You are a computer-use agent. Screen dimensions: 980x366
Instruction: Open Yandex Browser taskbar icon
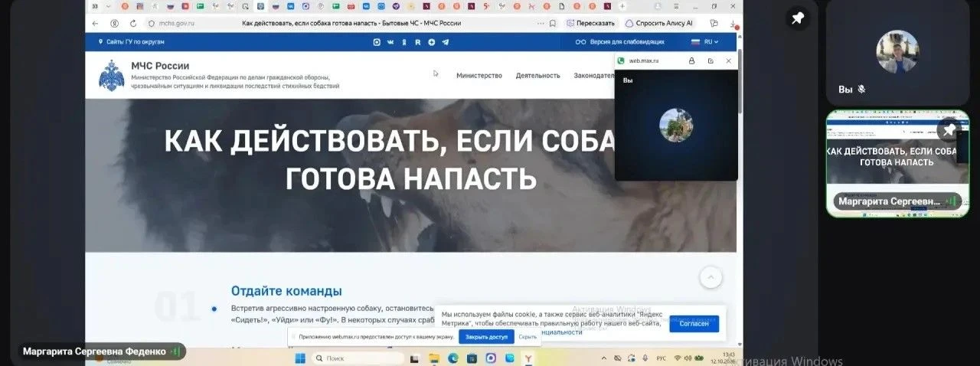pyautogui.click(x=528, y=358)
